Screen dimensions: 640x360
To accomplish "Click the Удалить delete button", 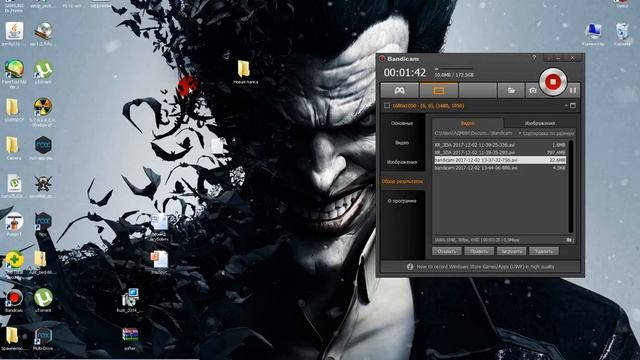I will pyautogui.click(x=544, y=251).
